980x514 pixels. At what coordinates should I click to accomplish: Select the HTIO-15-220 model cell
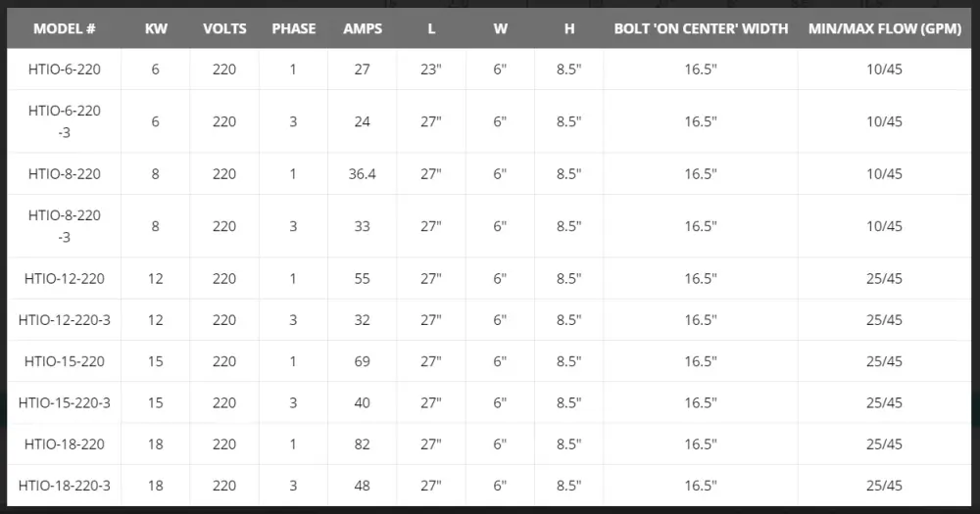(65, 361)
